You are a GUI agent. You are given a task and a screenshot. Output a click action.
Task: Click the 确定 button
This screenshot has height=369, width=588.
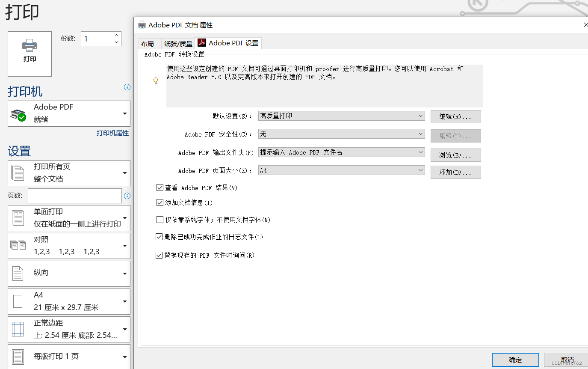click(x=515, y=360)
